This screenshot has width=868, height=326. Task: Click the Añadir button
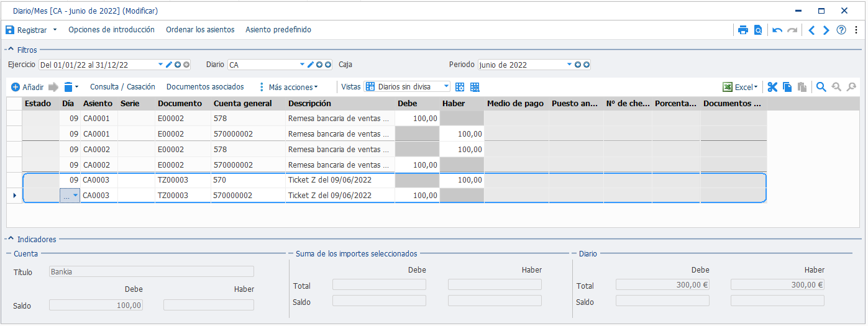click(x=27, y=87)
